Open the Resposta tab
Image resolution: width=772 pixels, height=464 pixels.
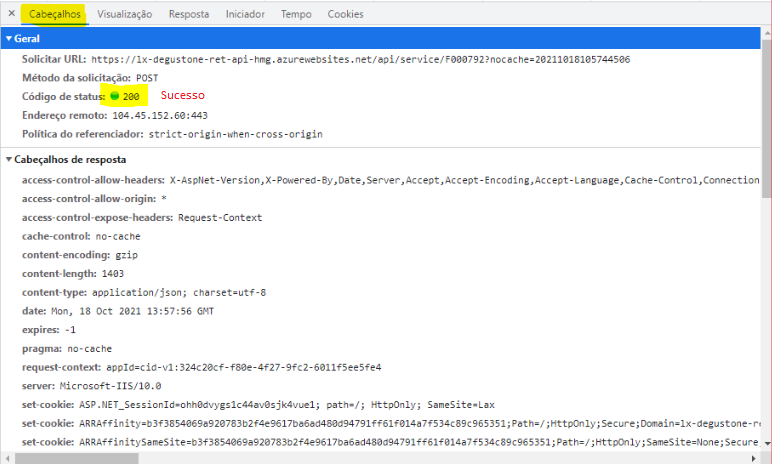[x=189, y=14]
